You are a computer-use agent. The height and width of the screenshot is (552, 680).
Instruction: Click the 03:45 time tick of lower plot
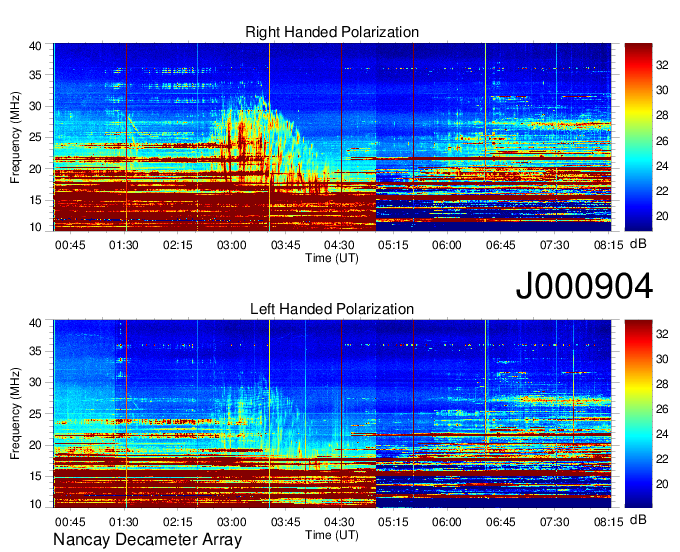tap(285, 522)
